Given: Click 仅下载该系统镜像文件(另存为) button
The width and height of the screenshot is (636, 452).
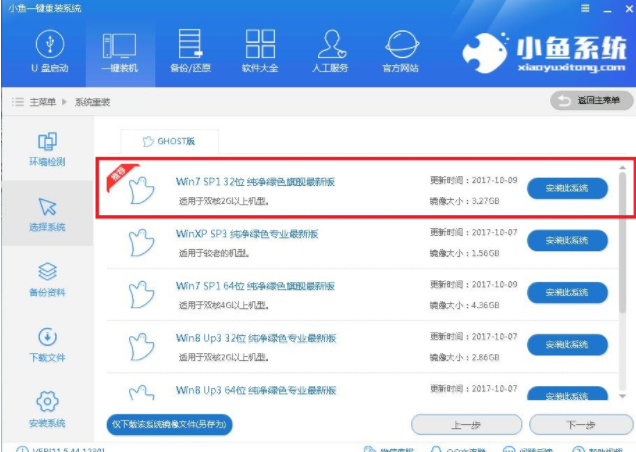Looking at the screenshot, I should [170, 424].
